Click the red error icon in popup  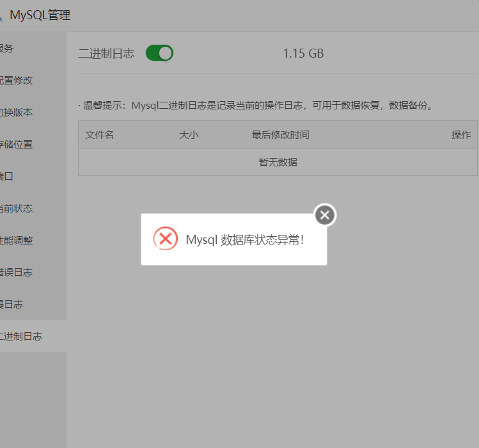165,238
